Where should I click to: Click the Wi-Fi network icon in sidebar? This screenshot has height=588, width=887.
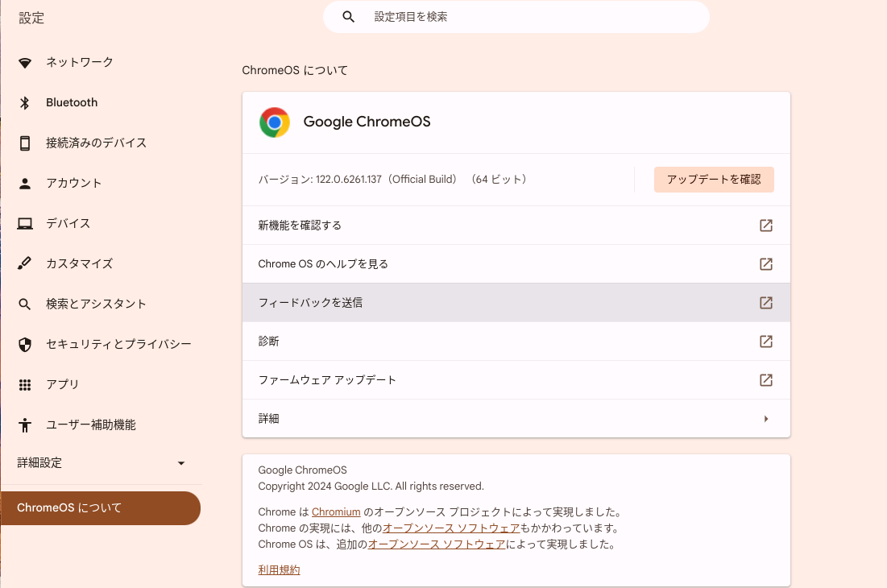[x=25, y=63]
